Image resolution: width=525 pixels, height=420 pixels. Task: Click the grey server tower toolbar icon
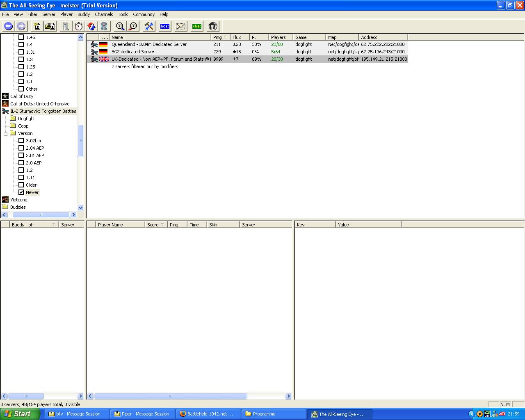66,26
